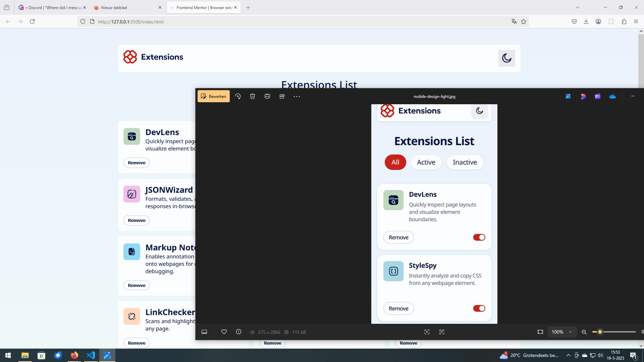Expand Firefox list all tabs chevron
The width and height of the screenshot is (644, 362).
(x=578, y=7)
